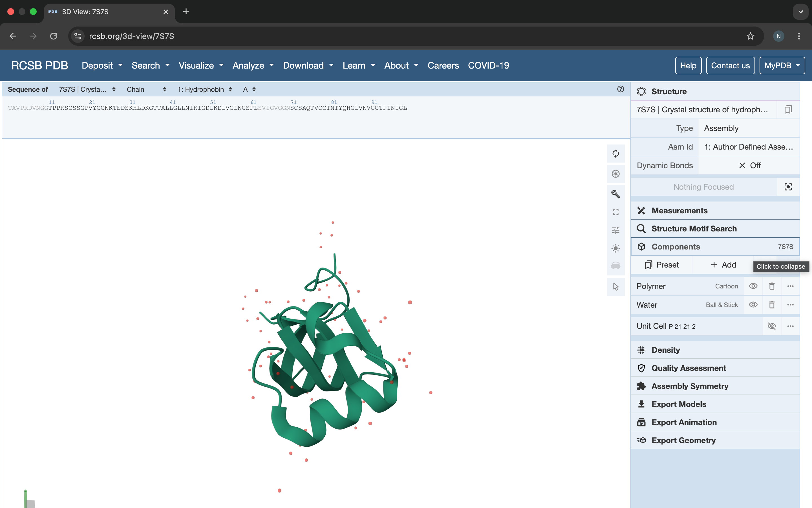Go back with the browser back arrow
The height and width of the screenshot is (508, 812).
(13, 36)
